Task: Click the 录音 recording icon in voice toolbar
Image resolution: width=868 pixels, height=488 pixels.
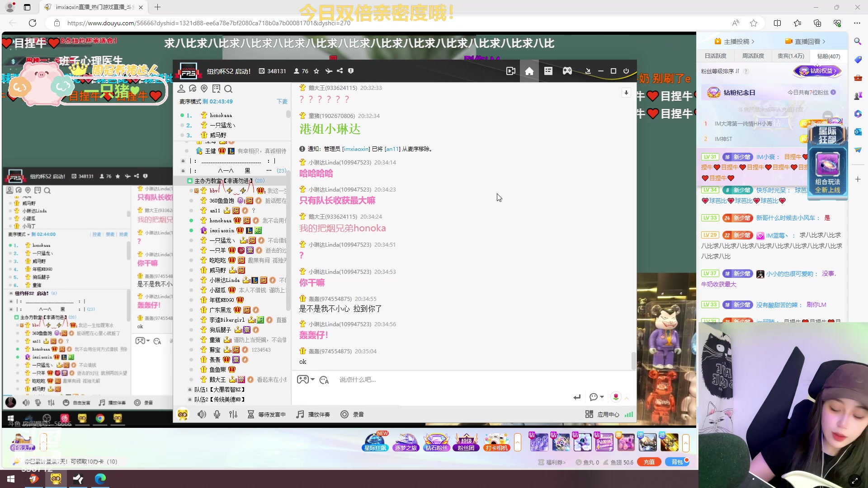Action: 344,414
